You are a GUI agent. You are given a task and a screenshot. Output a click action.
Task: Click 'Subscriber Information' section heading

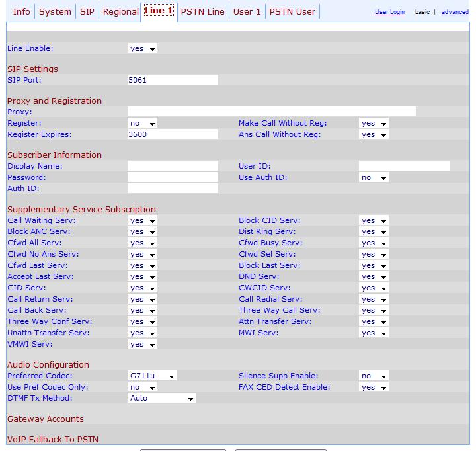(54, 155)
